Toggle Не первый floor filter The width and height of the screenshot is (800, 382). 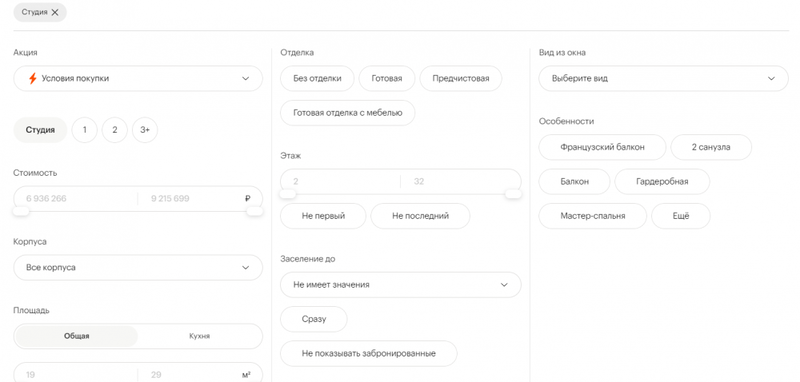point(323,216)
